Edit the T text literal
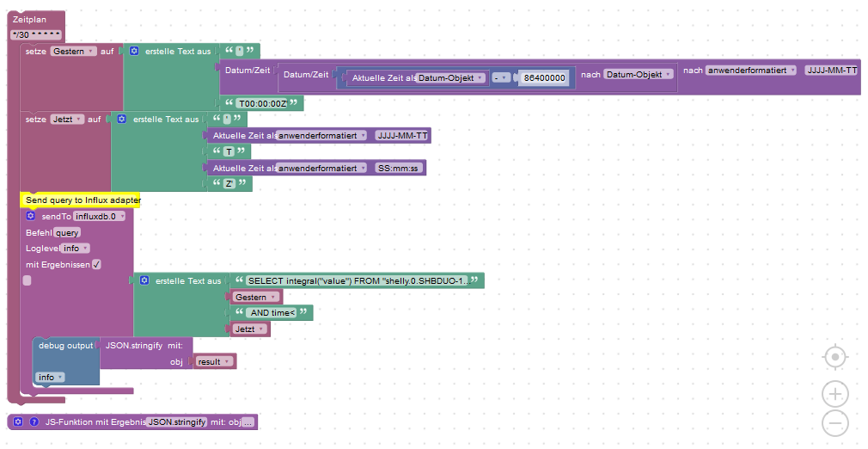This screenshot has height=449, width=868. pyautogui.click(x=229, y=152)
